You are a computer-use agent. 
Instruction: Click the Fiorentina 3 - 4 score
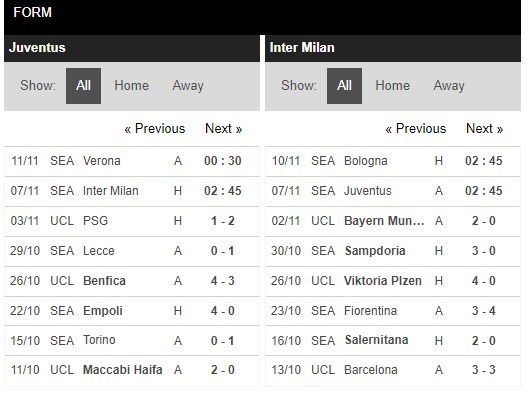point(484,311)
